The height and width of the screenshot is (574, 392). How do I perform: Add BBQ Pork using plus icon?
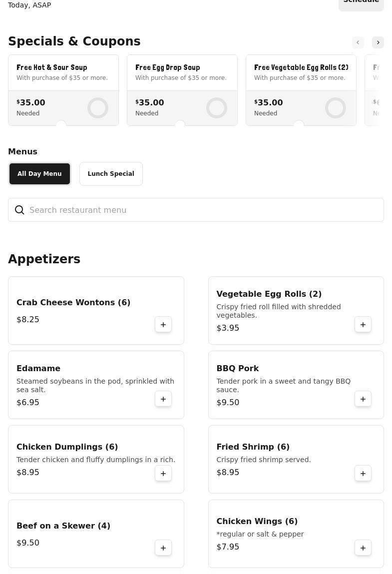pos(363,399)
